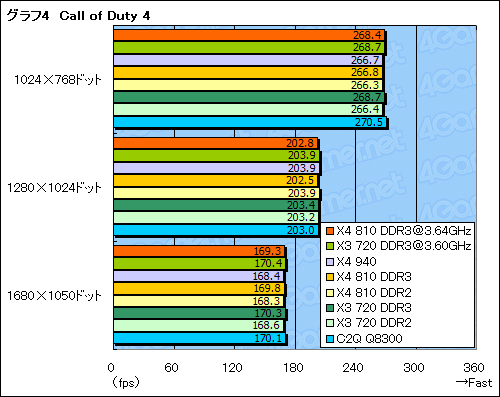Click the orange X4 810 DDR3@3.64GHz legend swatch

coord(330,231)
